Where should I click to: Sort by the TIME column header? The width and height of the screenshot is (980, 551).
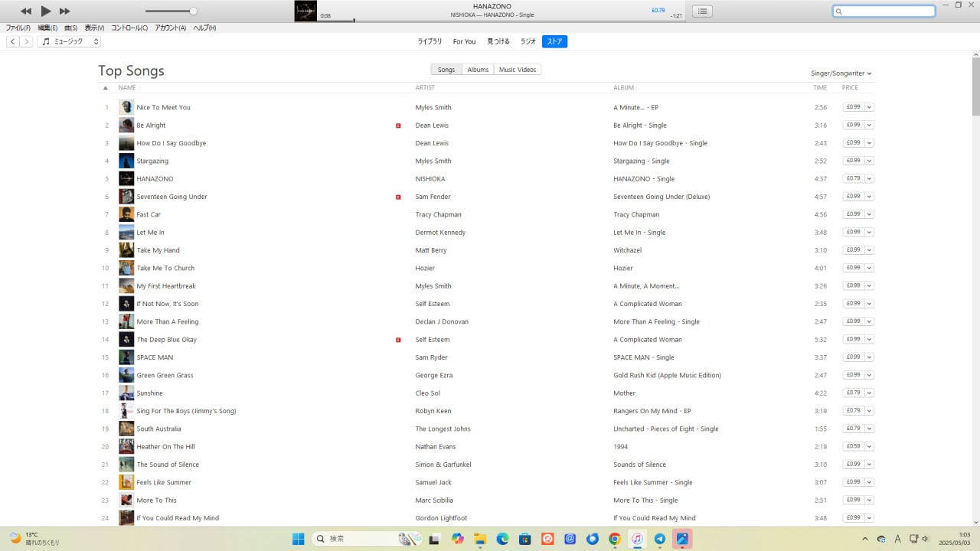[820, 88]
